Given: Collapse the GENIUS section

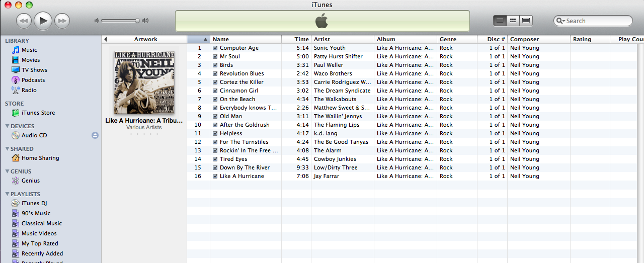Looking at the screenshot, I should tap(7, 171).
